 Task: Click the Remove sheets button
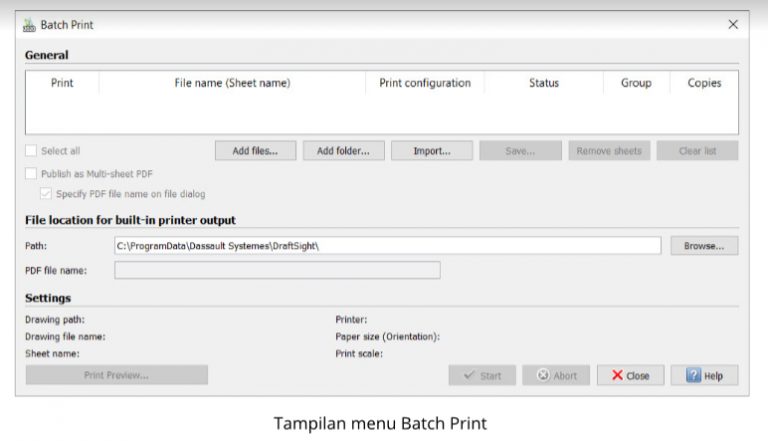point(609,151)
